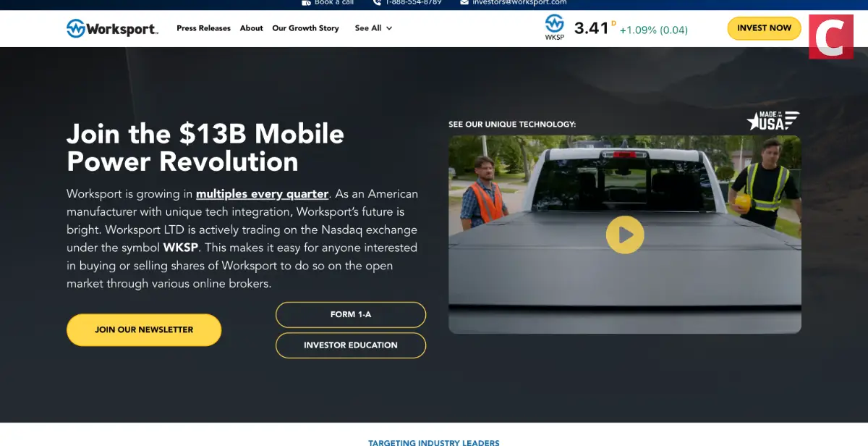Open Investor Education
Screen dimensions: 868x446
351,345
